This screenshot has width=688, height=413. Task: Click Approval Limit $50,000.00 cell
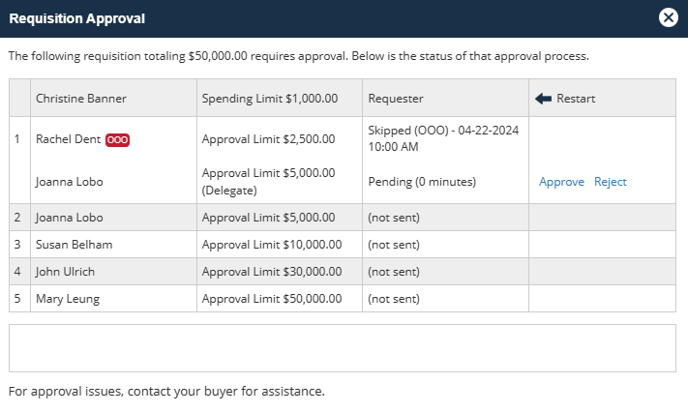pyautogui.click(x=280, y=298)
